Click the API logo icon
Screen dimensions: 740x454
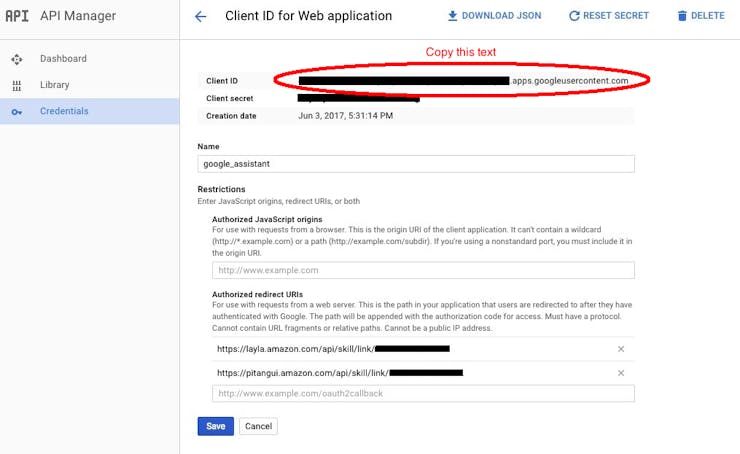[x=17, y=16]
